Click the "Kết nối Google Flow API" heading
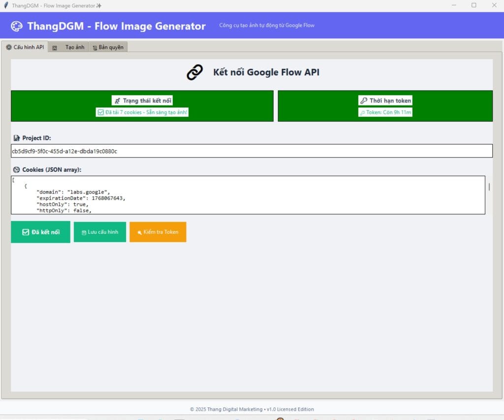504x420 pixels. coord(266,72)
